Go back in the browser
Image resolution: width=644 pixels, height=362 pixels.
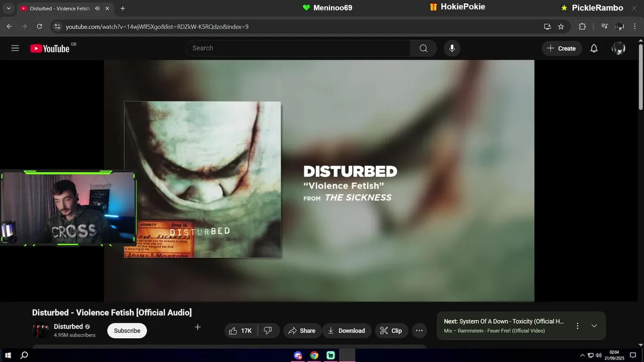pos(9,26)
